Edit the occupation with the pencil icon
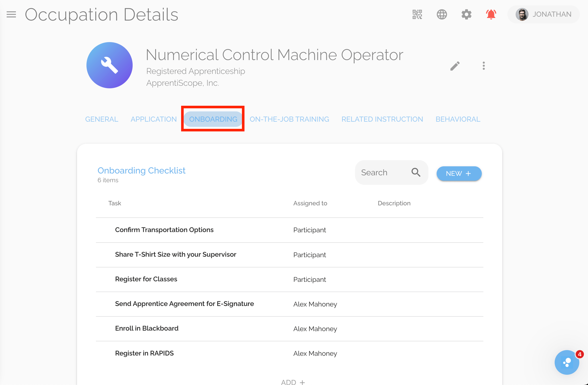Image resolution: width=588 pixels, height=385 pixels. 455,66
